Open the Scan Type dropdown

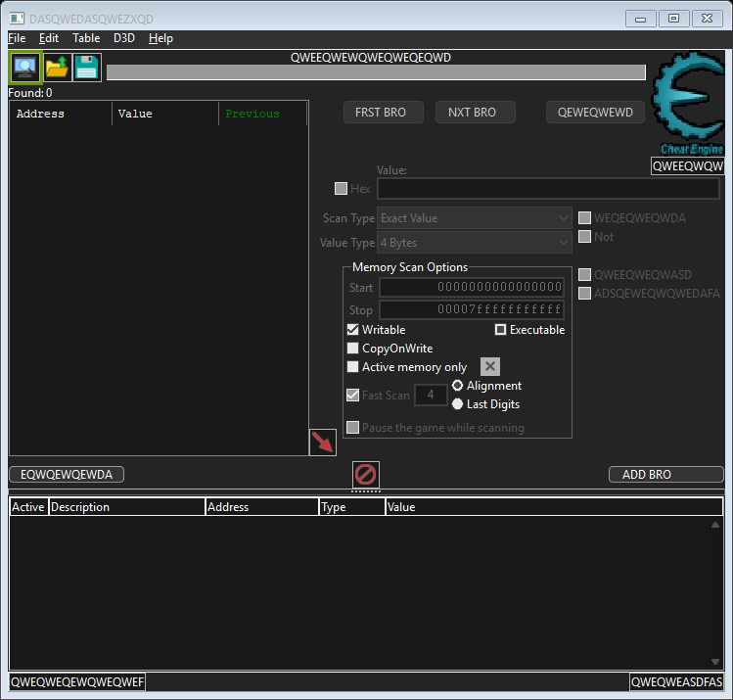(475, 218)
